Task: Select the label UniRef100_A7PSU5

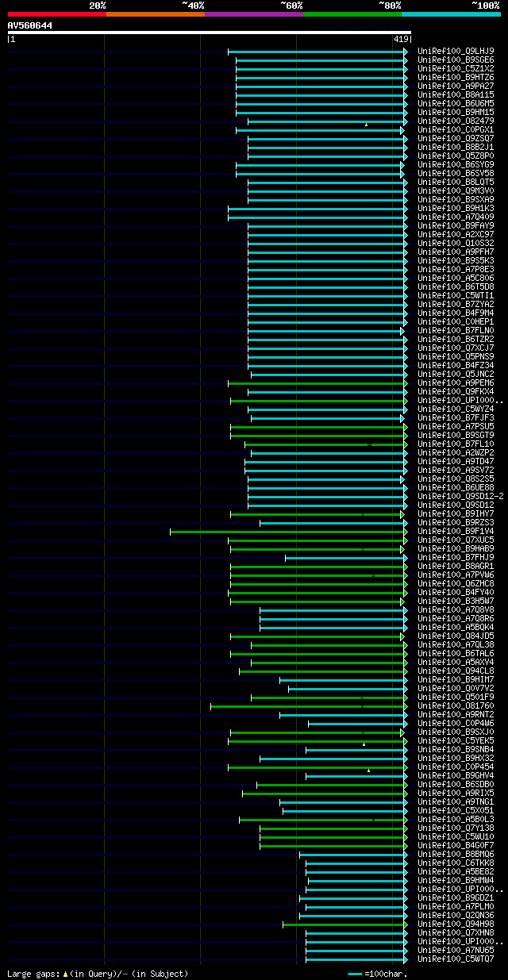Action: (456, 426)
